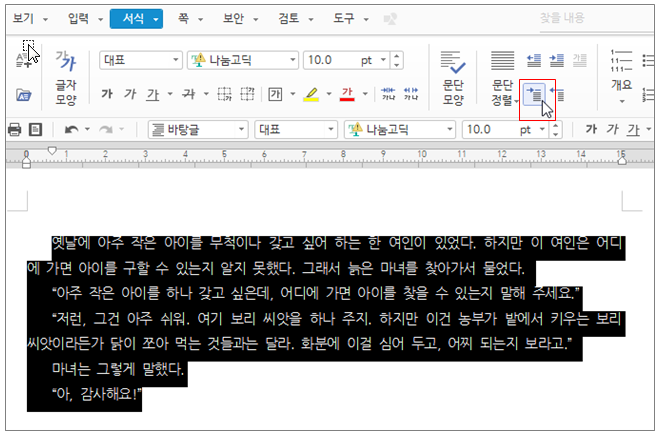The height and width of the screenshot is (437, 660).
Task: Click the character border 가 box icon
Action: (x=275, y=94)
